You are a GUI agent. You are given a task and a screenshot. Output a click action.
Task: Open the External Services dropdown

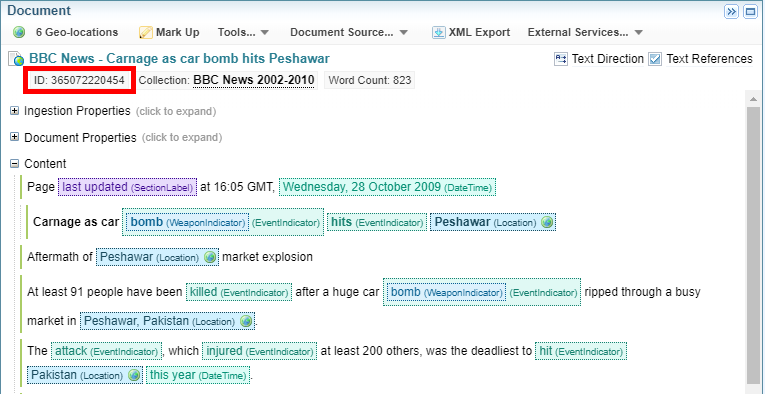(585, 33)
